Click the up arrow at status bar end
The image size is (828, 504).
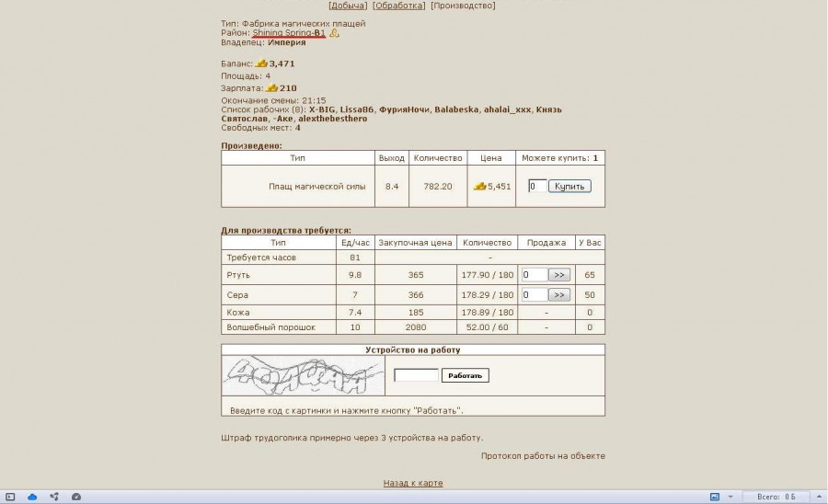click(819, 497)
